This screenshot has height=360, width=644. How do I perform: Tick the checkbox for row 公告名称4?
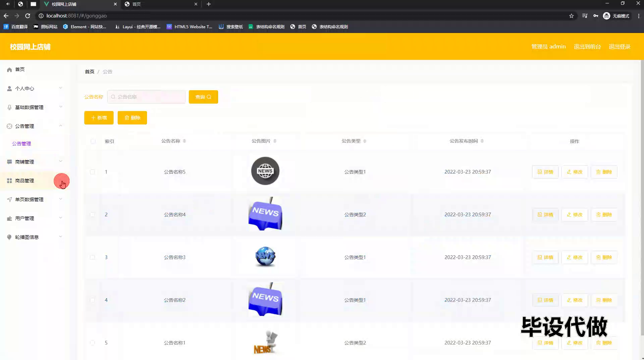point(92,215)
